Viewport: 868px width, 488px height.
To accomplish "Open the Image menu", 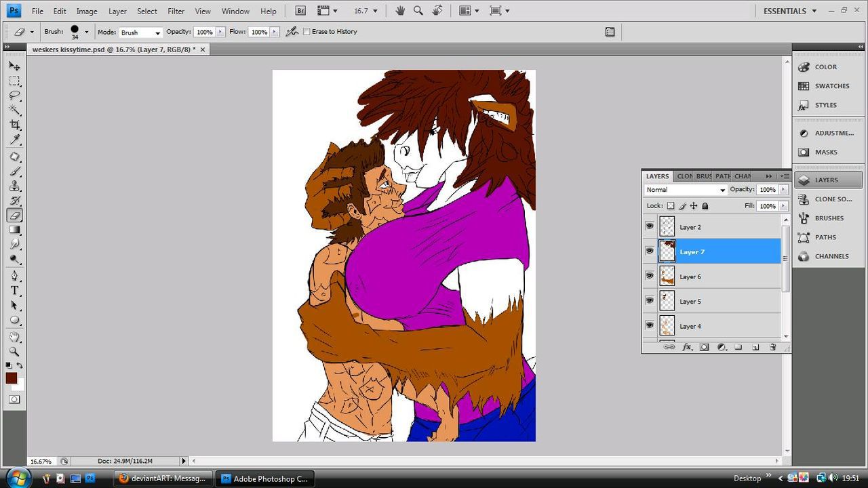I will [87, 11].
